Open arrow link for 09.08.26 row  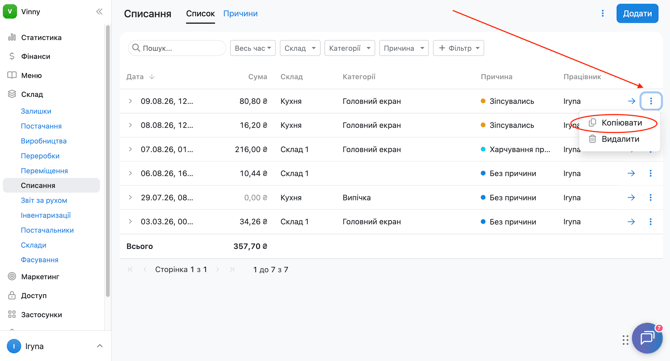pos(631,101)
